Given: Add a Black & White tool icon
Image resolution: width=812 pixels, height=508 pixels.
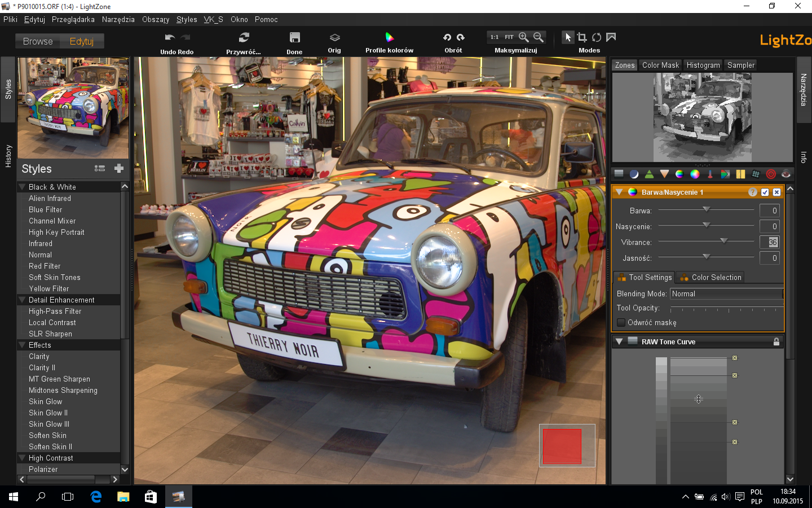Looking at the screenshot, I should pos(725,174).
